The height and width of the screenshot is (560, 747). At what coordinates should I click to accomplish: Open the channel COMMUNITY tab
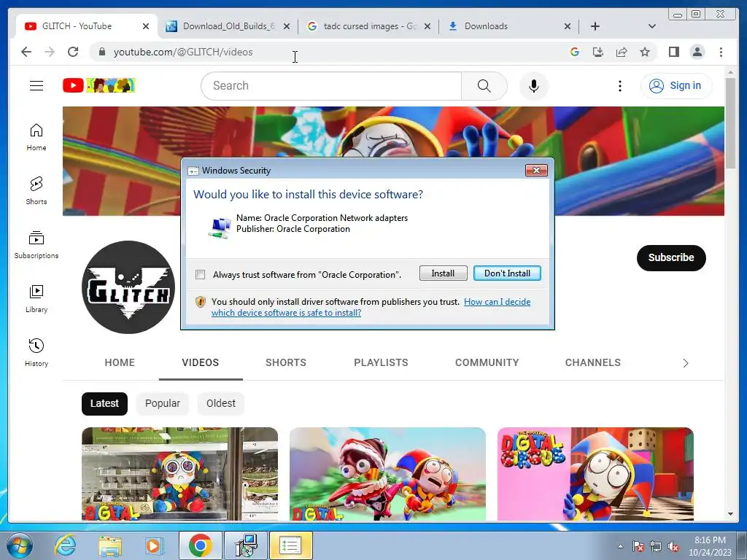(487, 362)
